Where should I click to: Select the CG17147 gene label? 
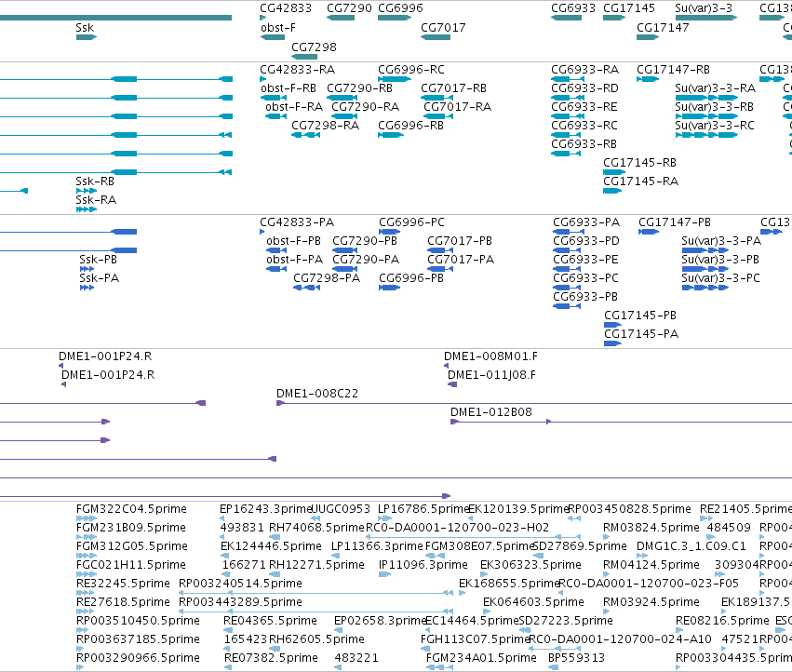pos(663,28)
